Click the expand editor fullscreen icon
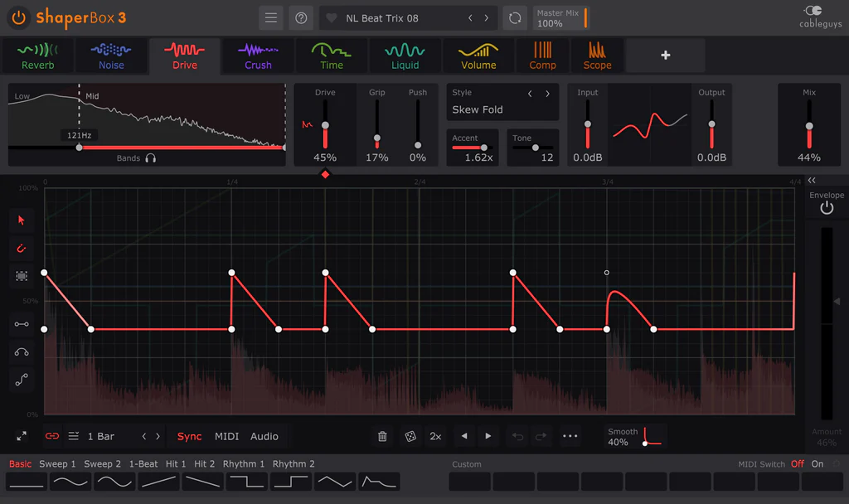Screen dimensions: 849x504 click(22, 436)
